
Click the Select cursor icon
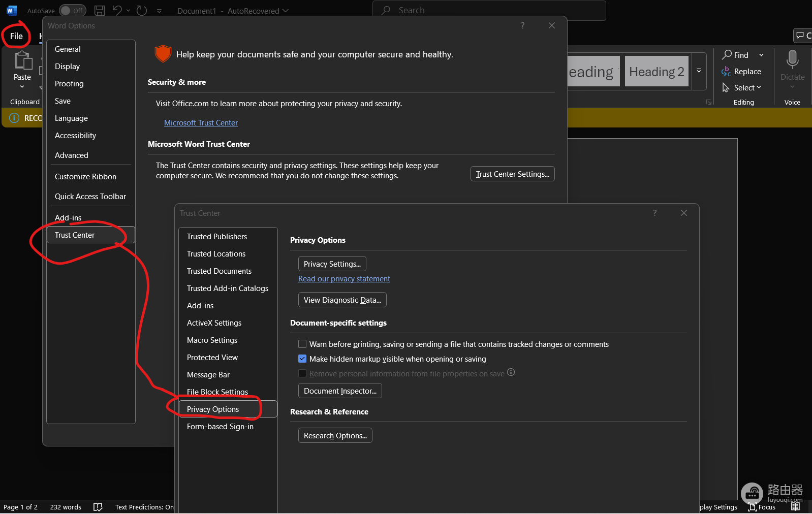pos(726,88)
